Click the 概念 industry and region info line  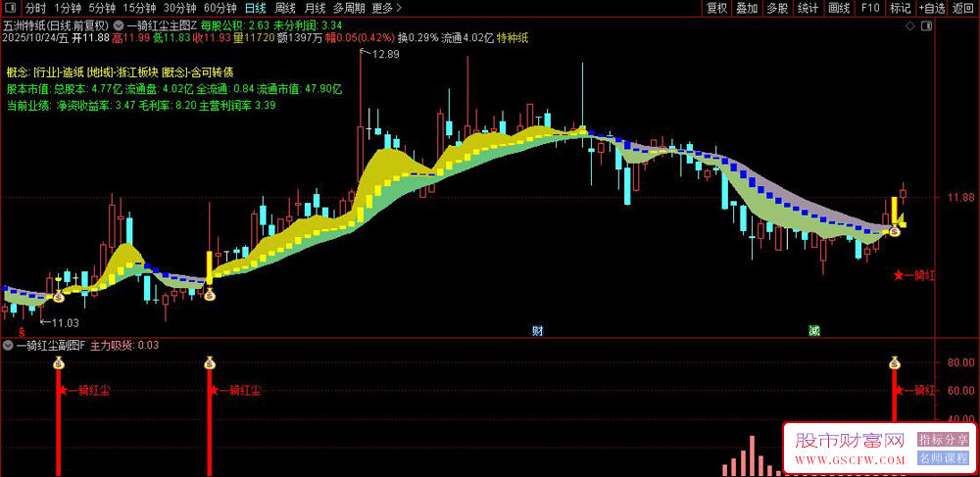point(121,72)
